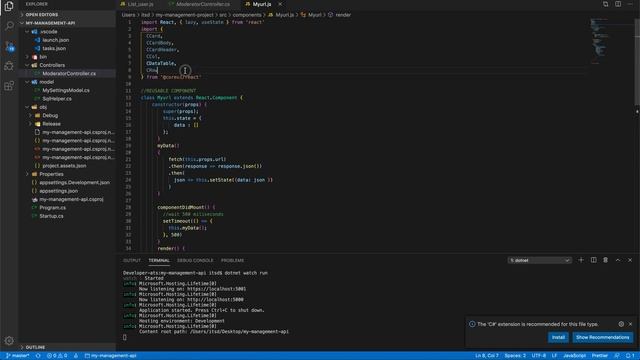Close the terminal panel
Screen dimensions: 640x360
coord(630,260)
